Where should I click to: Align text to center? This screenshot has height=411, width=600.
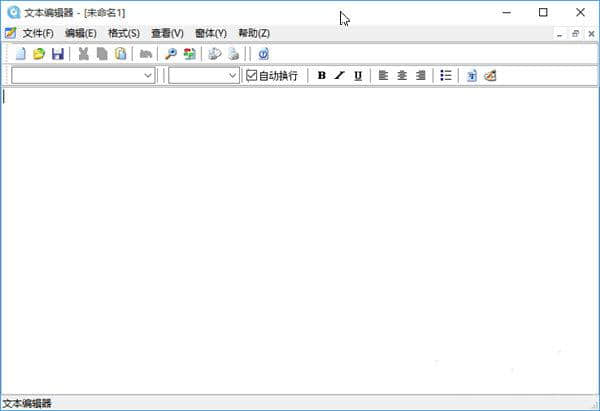tap(402, 75)
